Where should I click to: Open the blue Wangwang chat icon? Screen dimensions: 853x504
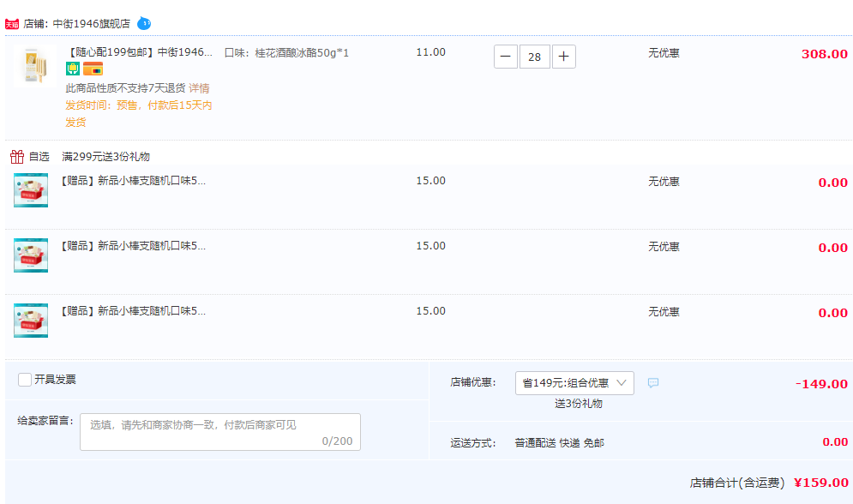pos(144,23)
